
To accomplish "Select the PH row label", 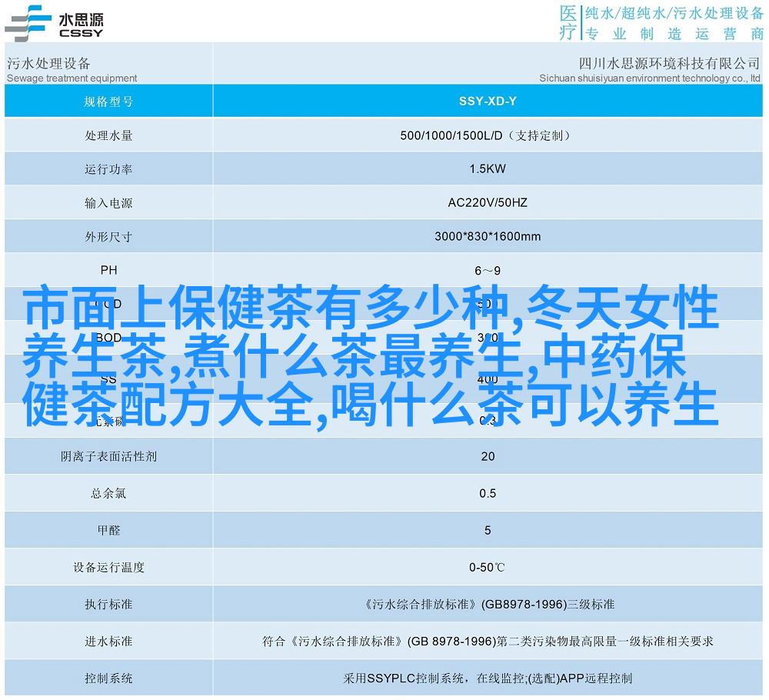I will pos(108,271).
